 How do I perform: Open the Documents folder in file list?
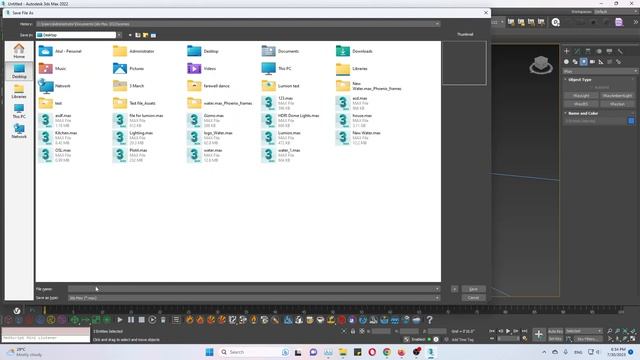click(280, 51)
